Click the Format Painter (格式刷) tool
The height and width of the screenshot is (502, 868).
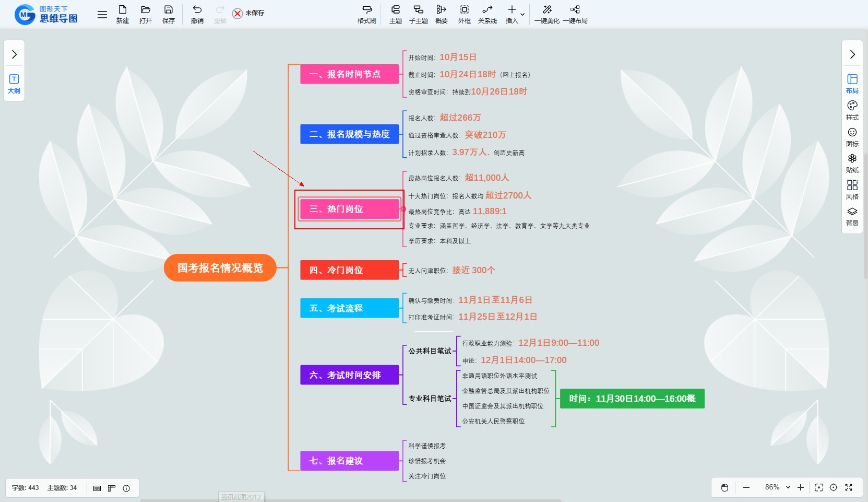pos(366,14)
